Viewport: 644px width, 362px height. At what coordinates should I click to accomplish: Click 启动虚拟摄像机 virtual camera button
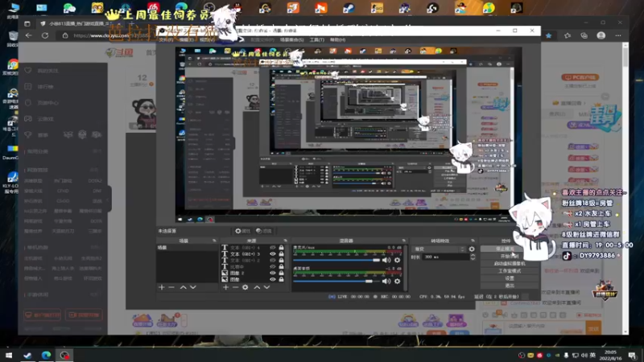tap(510, 264)
